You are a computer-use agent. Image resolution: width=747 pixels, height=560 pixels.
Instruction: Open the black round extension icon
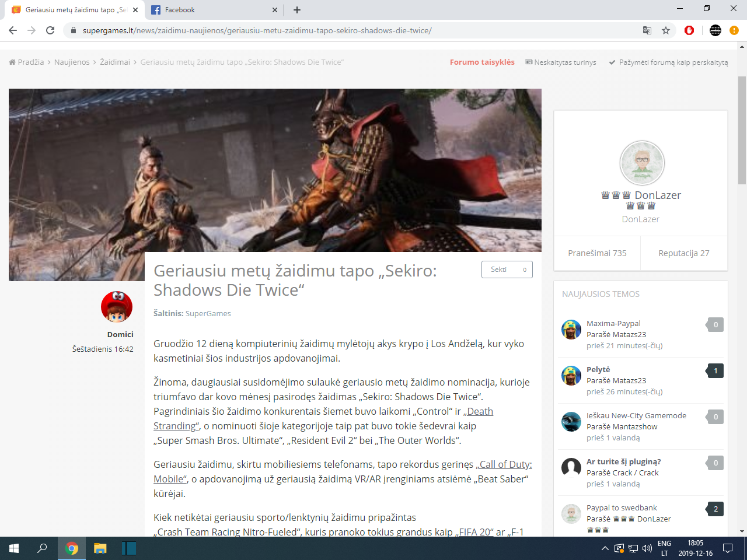pyautogui.click(x=715, y=30)
